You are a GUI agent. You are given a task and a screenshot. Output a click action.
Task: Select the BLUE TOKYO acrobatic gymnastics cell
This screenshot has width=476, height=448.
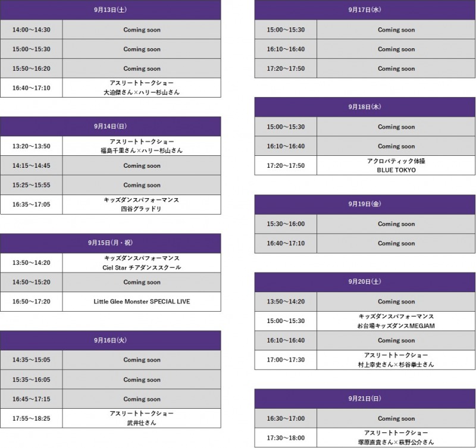396,165
